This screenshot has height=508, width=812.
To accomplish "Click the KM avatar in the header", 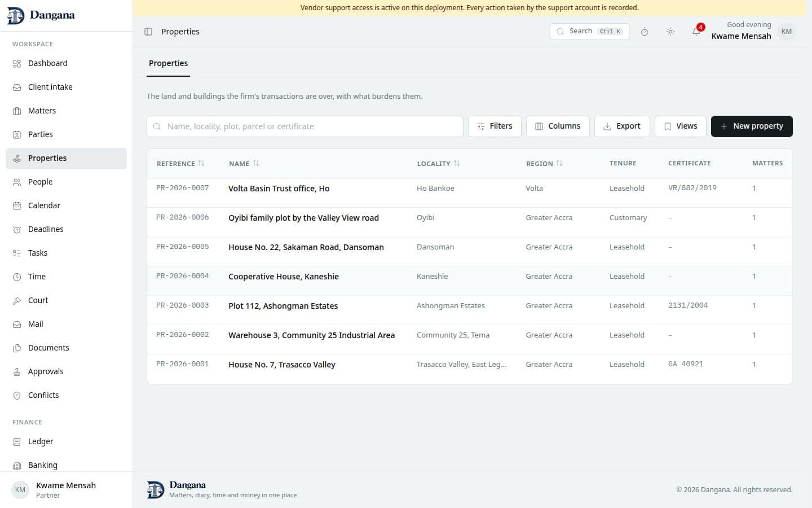I will [x=787, y=32].
